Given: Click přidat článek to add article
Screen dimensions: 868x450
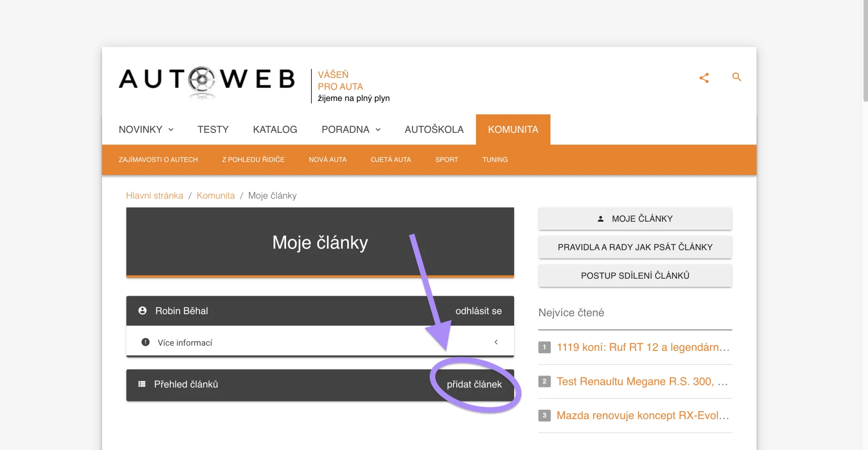Looking at the screenshot, I should pyautogui.click(x=474, y=384).
